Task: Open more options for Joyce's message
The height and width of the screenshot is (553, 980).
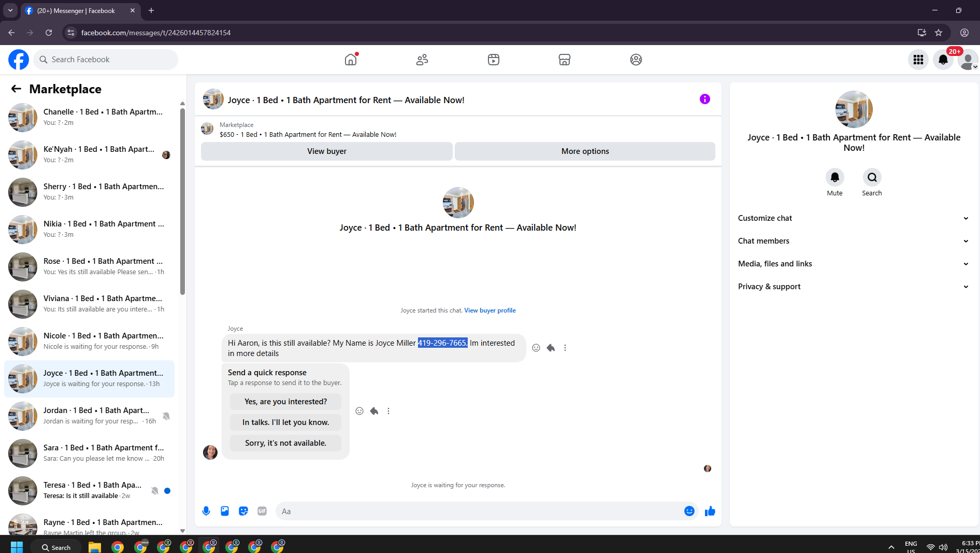Action: [x=565, y=348]
